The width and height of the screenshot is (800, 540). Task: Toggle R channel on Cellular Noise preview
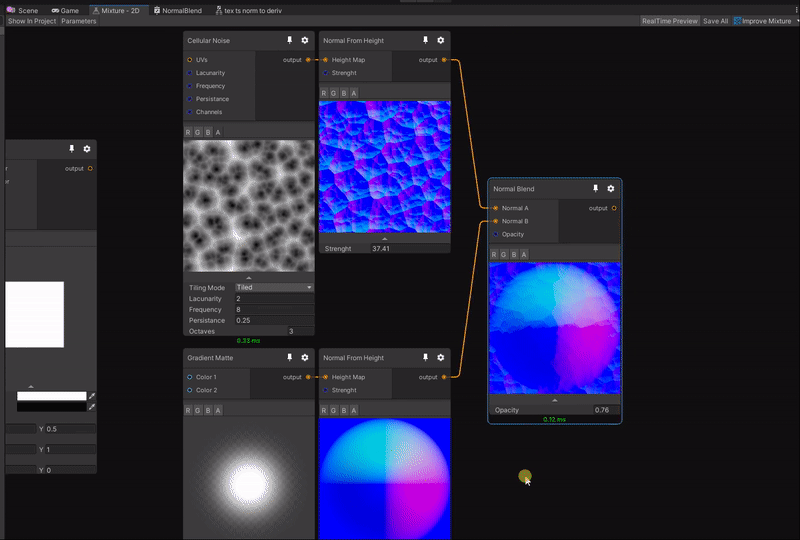(188, 132)
